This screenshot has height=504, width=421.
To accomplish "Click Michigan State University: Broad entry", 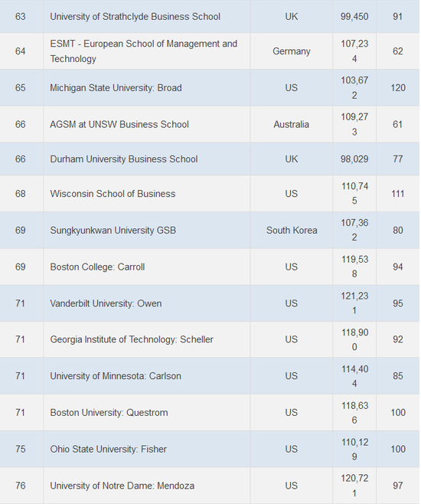I will (116, 88).
